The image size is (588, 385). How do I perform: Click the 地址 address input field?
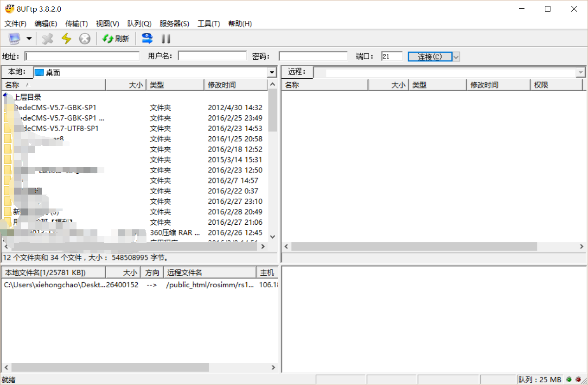[x=82, y=56]
